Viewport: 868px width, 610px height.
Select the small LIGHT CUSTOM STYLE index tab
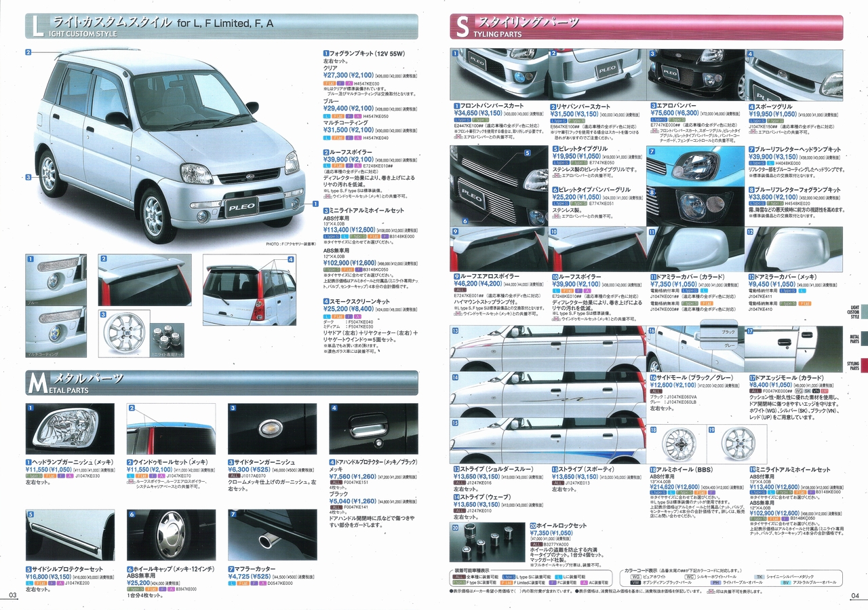[x=854, y=311]
